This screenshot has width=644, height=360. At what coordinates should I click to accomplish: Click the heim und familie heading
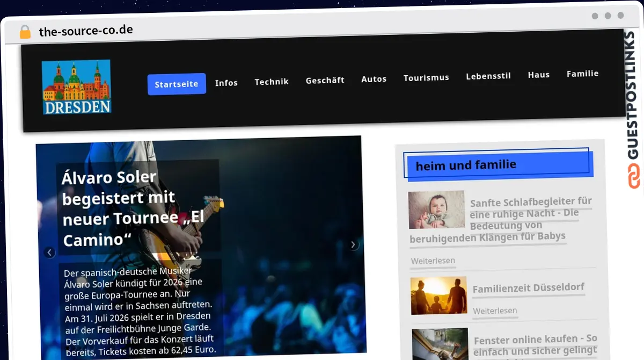point(466,165)
